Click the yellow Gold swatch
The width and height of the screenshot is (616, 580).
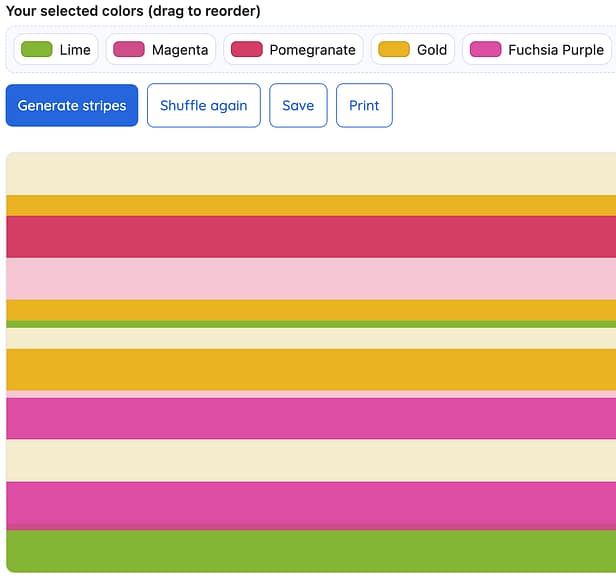pyautogui.click(x=394, y=50)
